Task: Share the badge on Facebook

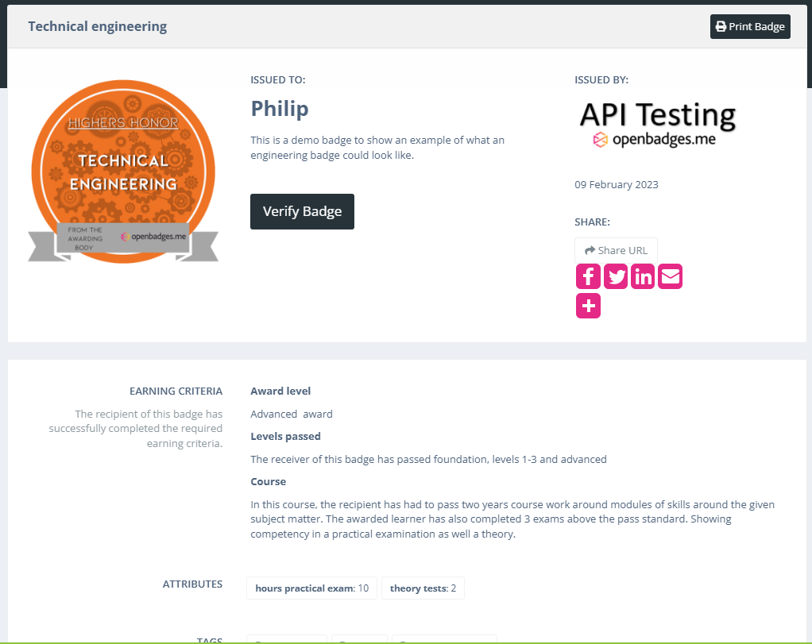Action: coord(588,276)
